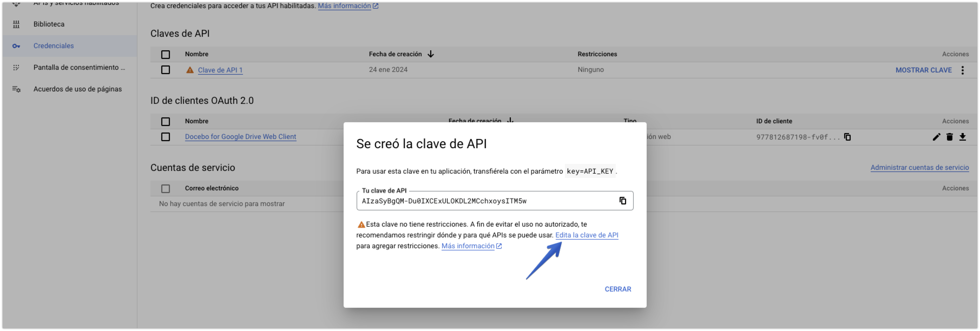Download the Docebo OAuth client JSON
This screenshot has height=331, width=980.
[962, 137]
